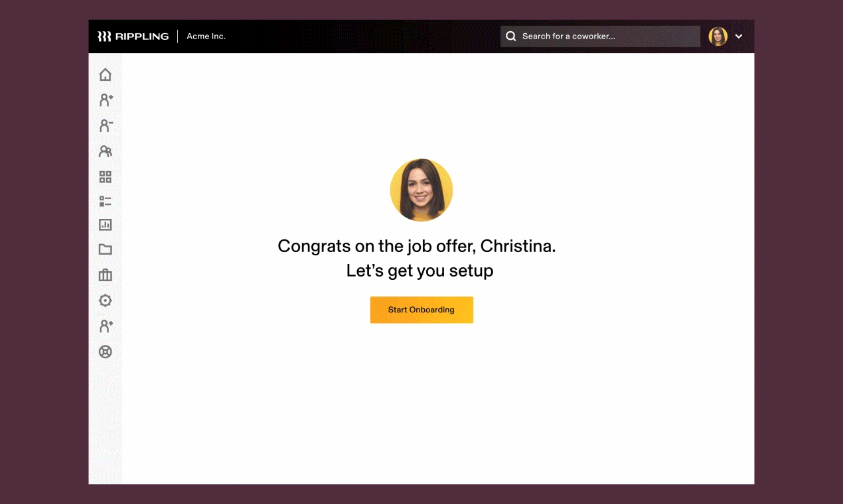Open the gear settings icon in sidebar
Viewport: 843px width, 504px height.
coord(105,300)
